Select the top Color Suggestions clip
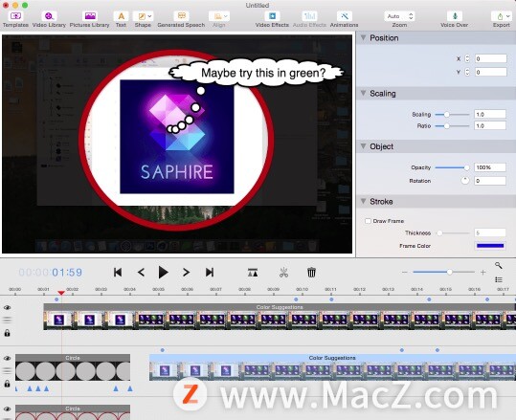 [x=280, y=317]
